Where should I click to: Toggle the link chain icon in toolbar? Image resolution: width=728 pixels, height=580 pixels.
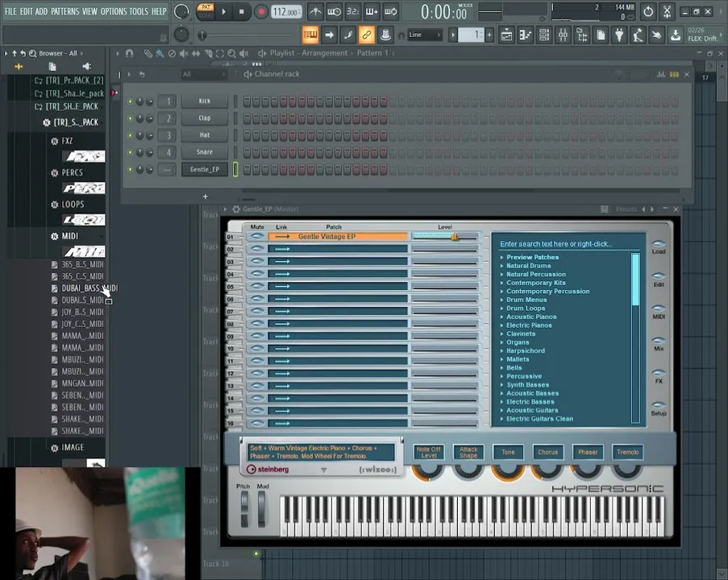[366, 35]
